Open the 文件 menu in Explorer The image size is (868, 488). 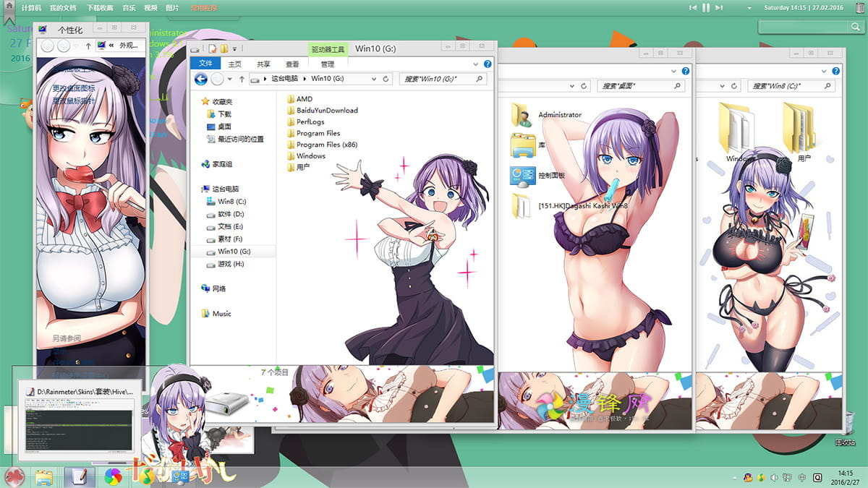click(x=206, y=64)
